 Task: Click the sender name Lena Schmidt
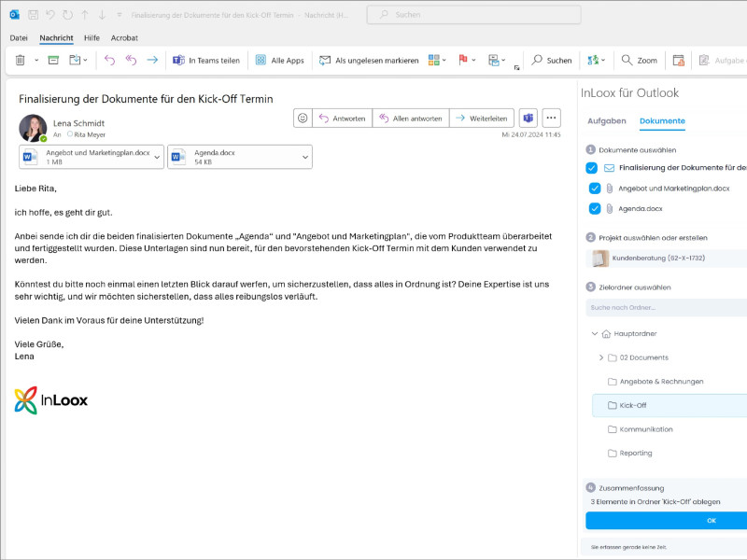(x=78, y=123)
